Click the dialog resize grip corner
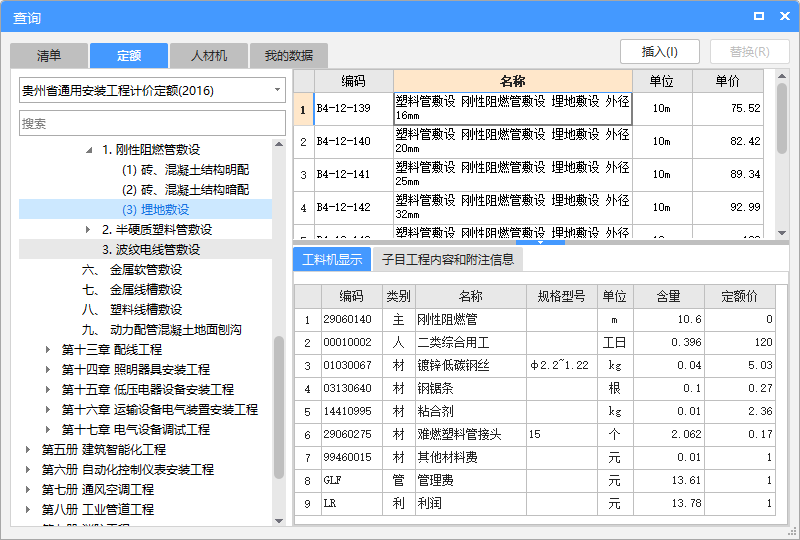 coord(792,532)
